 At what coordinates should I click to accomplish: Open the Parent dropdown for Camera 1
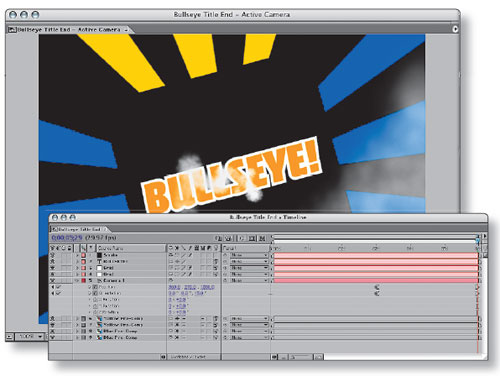click(x=249, y=281)
